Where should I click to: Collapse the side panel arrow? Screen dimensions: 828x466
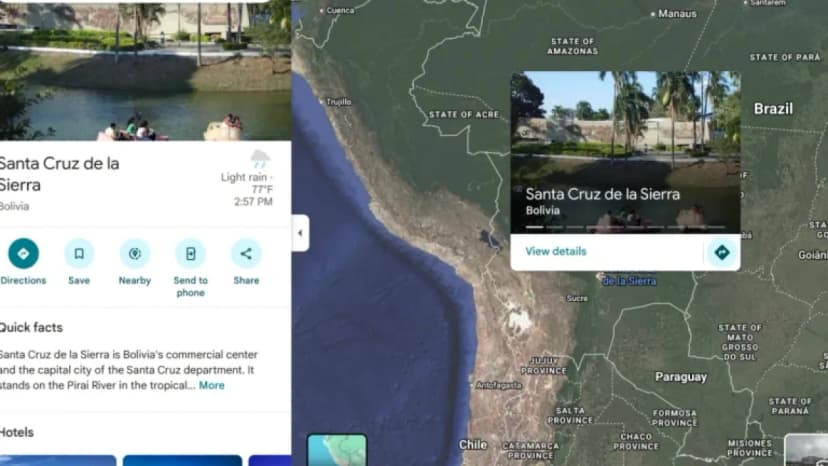click(x=300, y=233)
